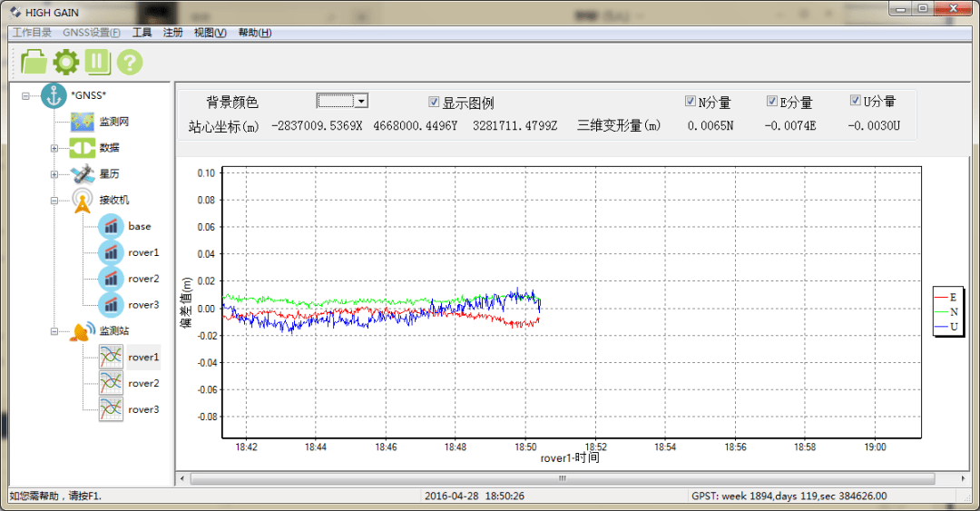The height and width of the screenshot is (511, 980).
Task: Toggle the E分量 checkbox
Action: click(x=772, y=102)
